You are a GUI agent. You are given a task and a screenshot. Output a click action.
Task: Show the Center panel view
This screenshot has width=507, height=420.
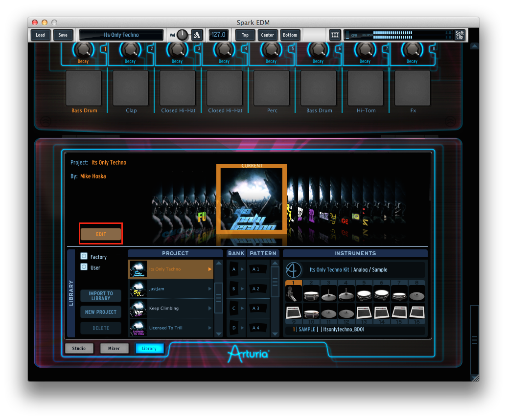tap(267, 35)
